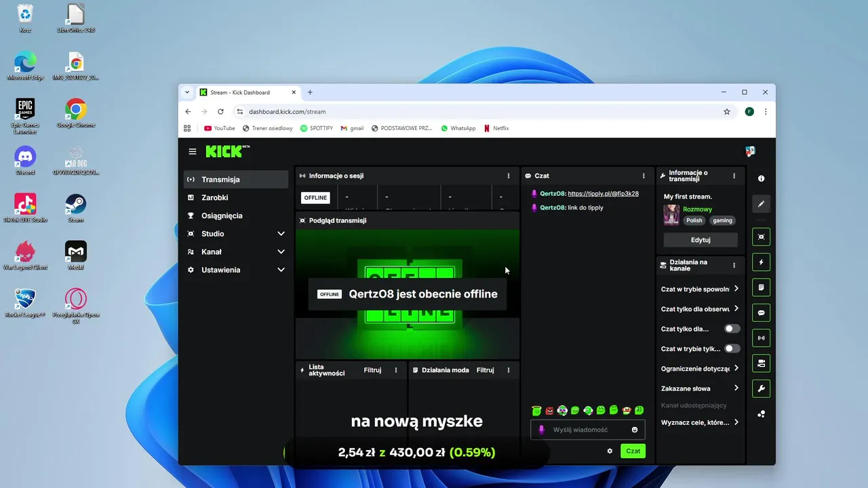The width and height of the screenshot is (868, 488).
Task: Open Ograniczenie dotyczące settings row
Action: click(700, 369)
